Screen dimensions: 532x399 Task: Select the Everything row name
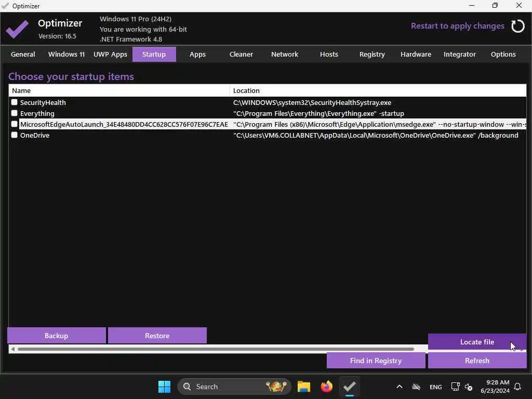pos(37,113)
